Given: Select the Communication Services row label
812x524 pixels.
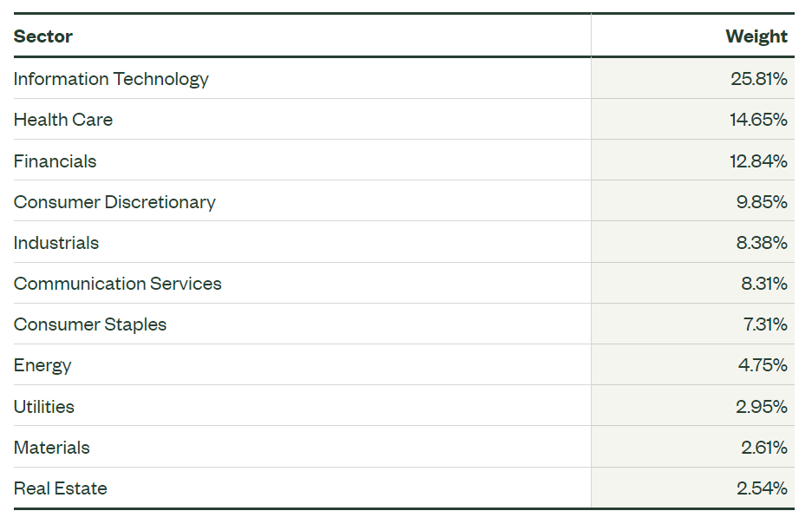Looking at the screenshot, I should pos(118,284).
